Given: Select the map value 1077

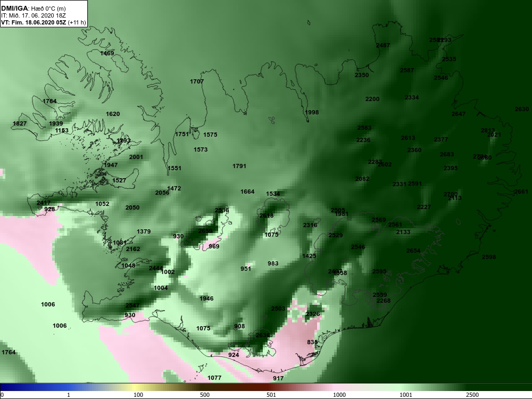Looking at the screenshot, I should click(x=214, y=378).
